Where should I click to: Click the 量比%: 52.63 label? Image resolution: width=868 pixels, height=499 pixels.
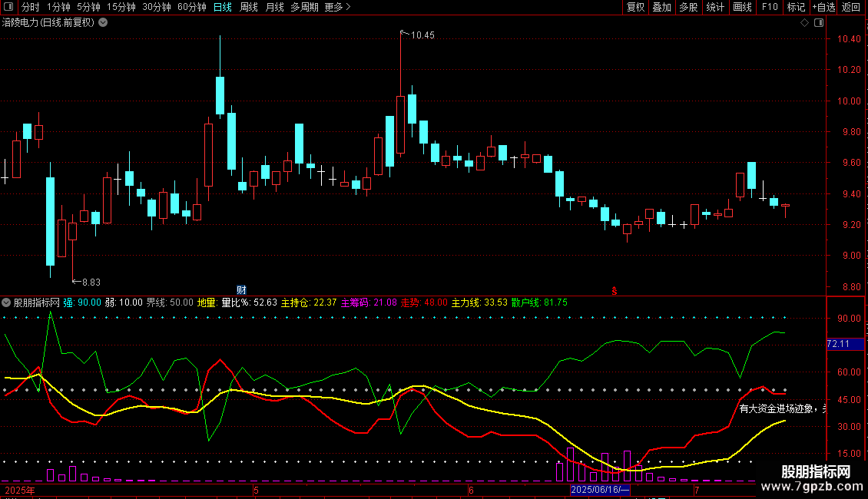coord(249,302)
